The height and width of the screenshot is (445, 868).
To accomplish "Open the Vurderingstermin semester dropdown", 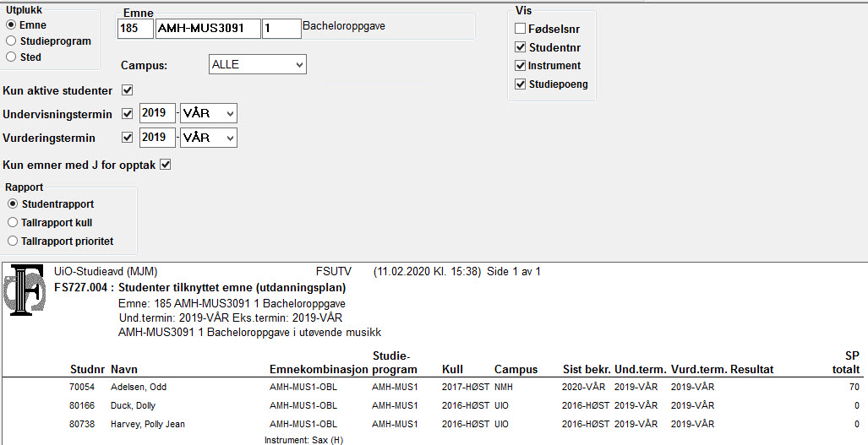I will pyautogui.click(x=209, y=138).
